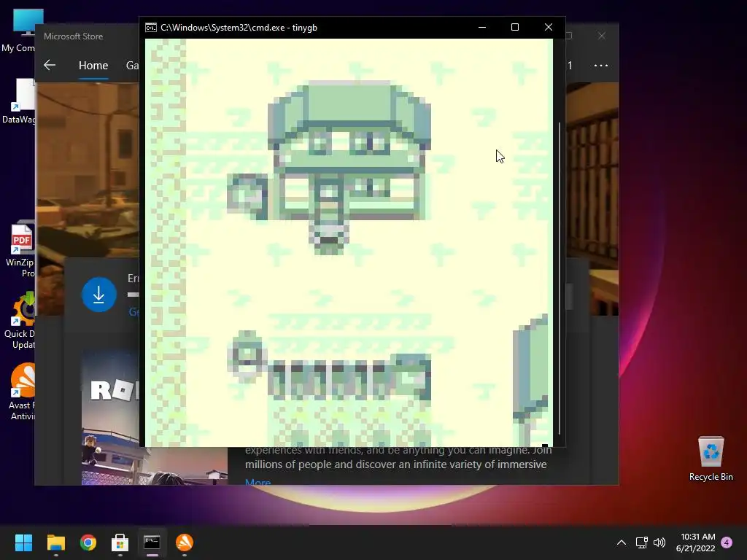Open File Explorer from the taskbar

click(55, 542)
